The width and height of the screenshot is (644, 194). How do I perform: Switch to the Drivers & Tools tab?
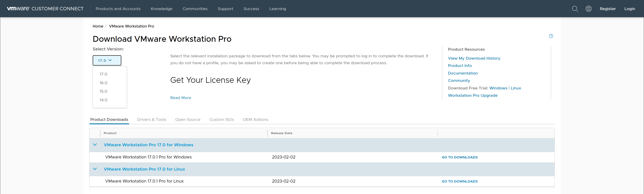tap(152, 119)
